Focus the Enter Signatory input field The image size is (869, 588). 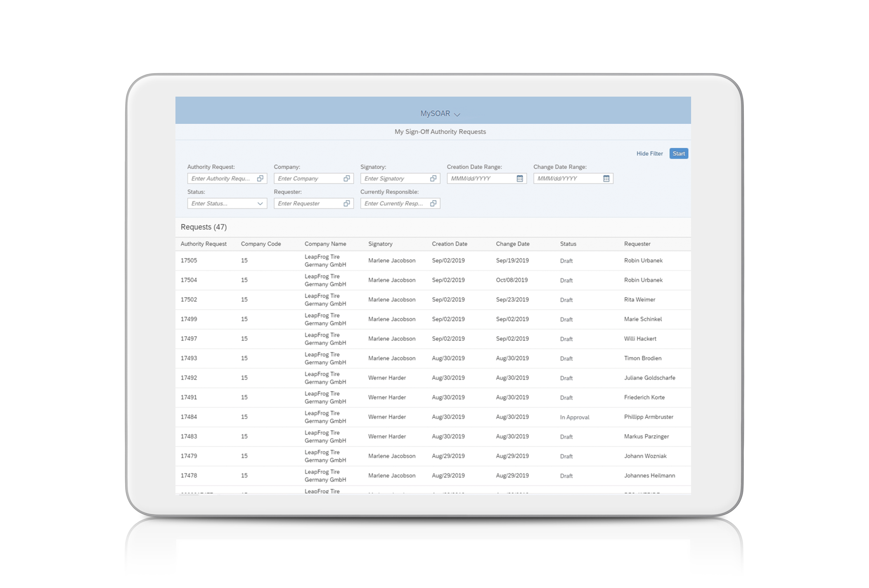pos(394,178)
